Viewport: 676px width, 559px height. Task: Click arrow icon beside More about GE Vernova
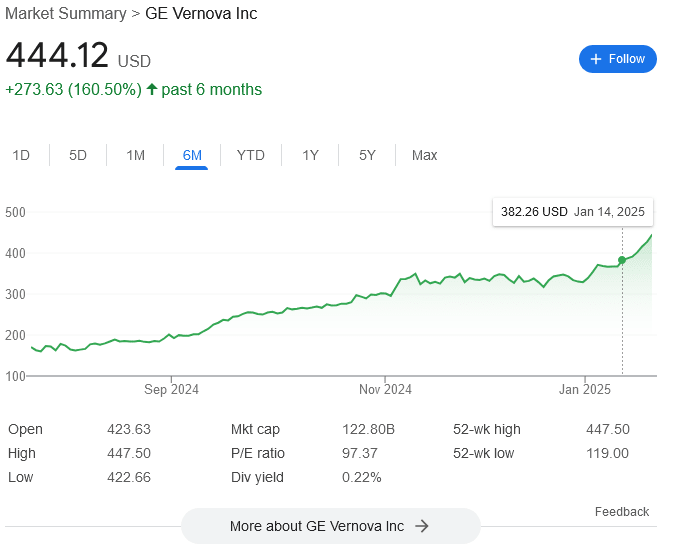pos(422,526)
